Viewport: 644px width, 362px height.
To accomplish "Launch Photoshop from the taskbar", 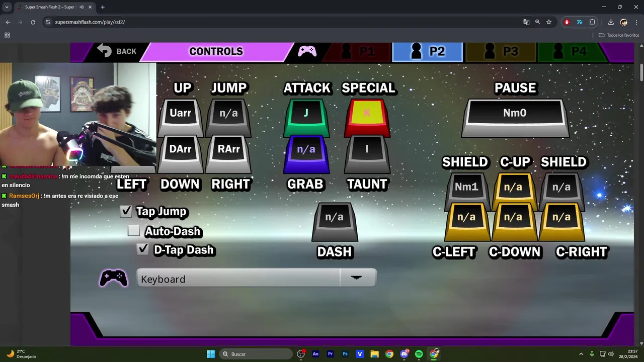I will pyautogui.click(x=345, y=354).
